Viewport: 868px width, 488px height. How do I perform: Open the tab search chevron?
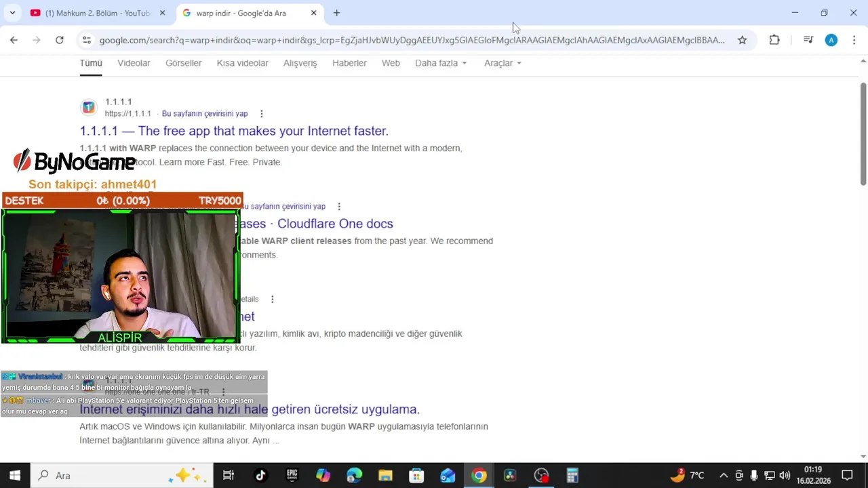12,13
